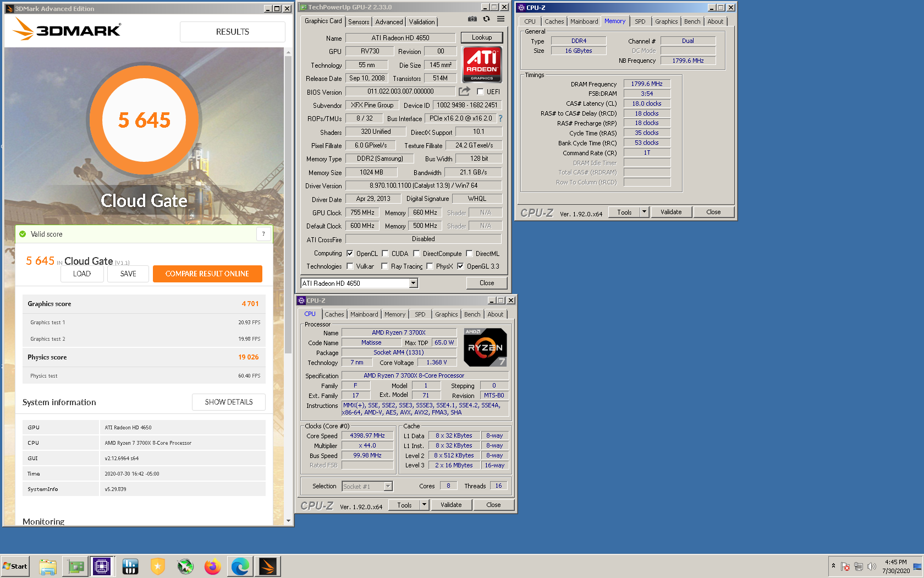Click the 3DMark logo in header
The width and height of the screenshot is (924, 578).
[x=67, y=30]
